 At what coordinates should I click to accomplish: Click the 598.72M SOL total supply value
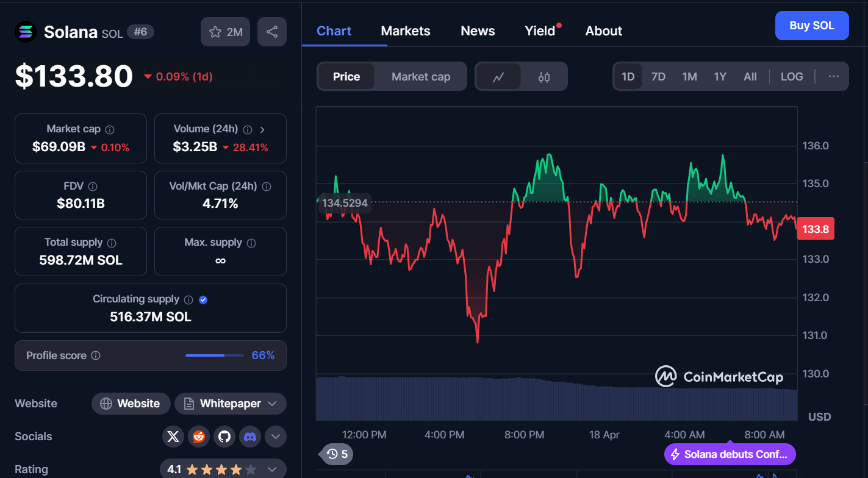pos(81,260)
